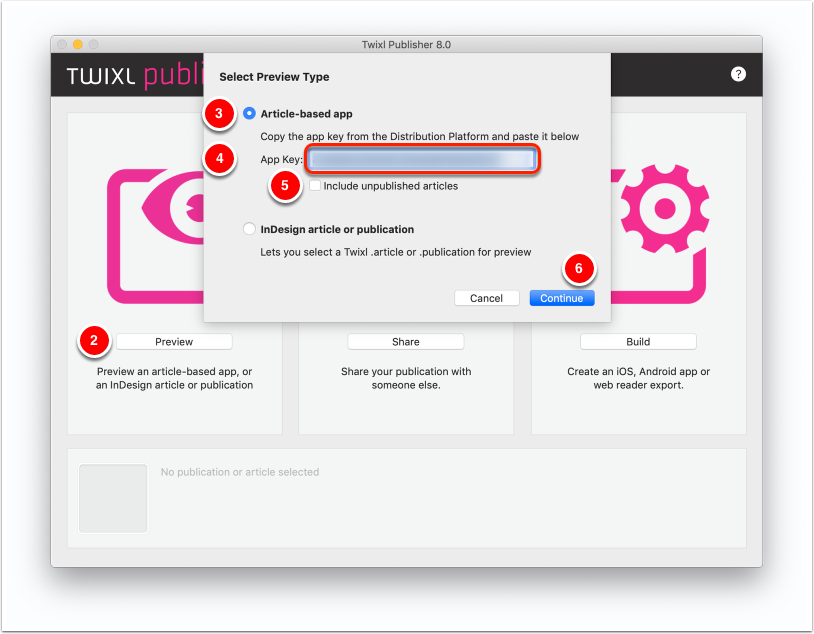Screen dimensions: 814x634
Task: Click the empty publication thumbnail placeholder
Action: coord(113,498)
